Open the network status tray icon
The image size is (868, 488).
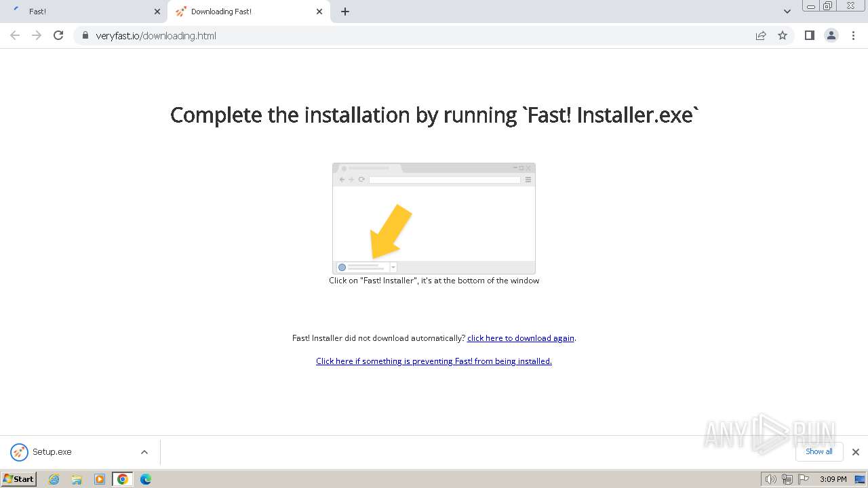tap(787, 479)
